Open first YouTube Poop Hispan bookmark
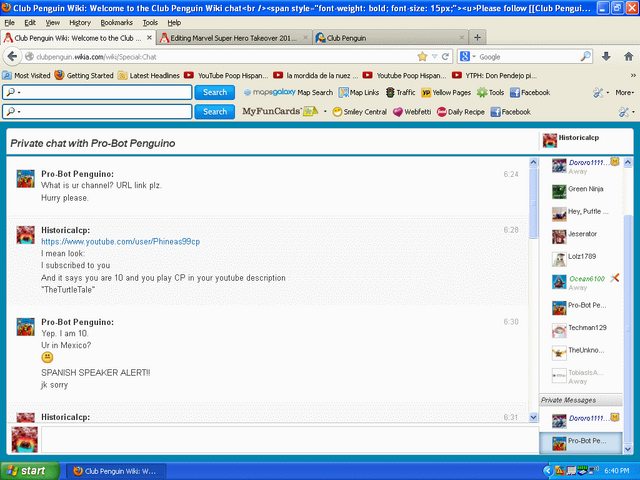Screen dimensions: 640x480 [226, 76]
